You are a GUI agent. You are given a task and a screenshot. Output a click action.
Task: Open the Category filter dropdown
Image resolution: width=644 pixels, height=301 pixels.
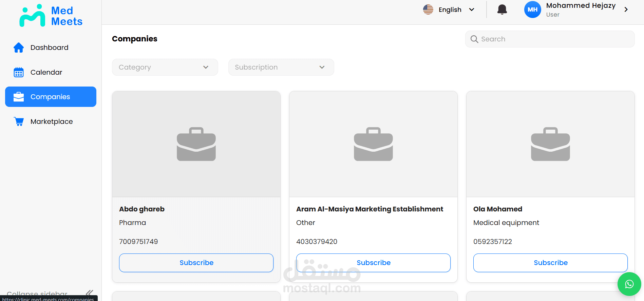click(x=165, y=67)
